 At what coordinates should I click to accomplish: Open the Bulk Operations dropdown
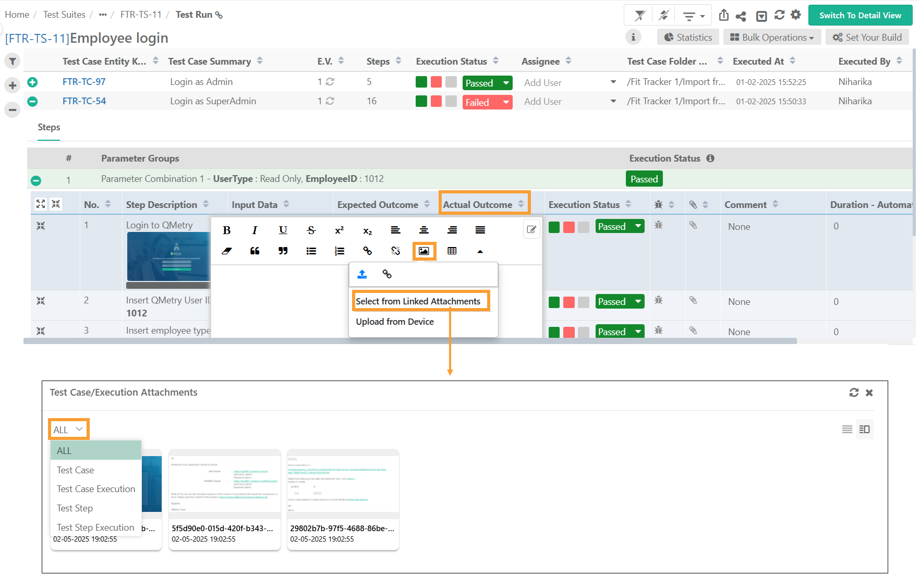772,38
